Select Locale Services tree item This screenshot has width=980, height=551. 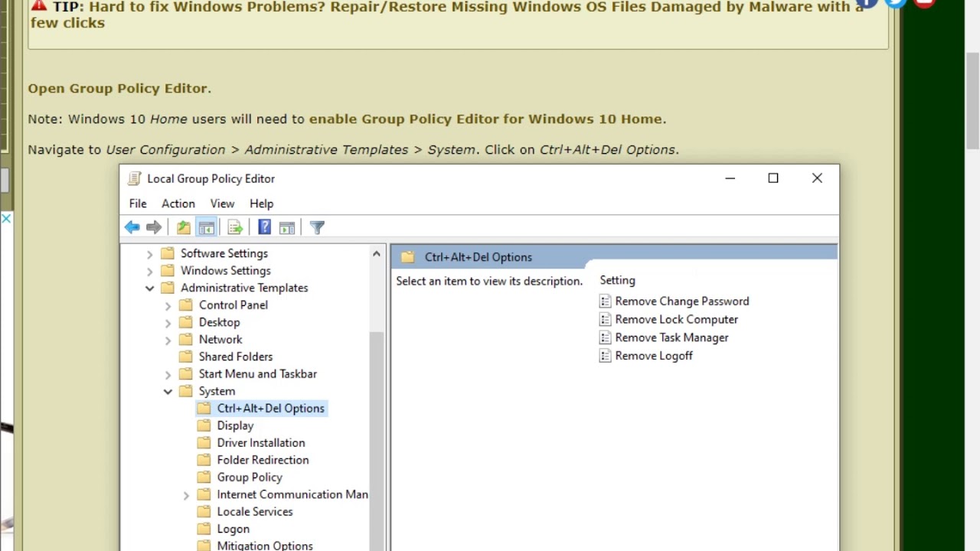(x=255, y=512)
